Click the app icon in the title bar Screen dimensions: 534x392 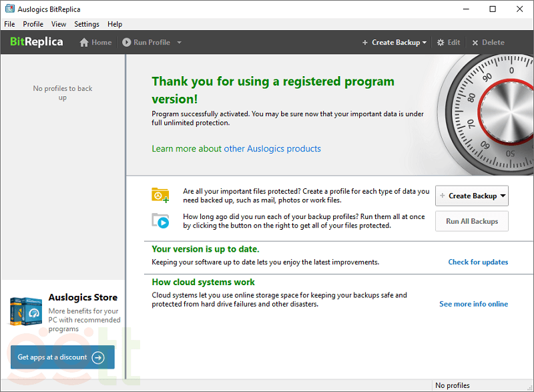(x=9, y=9)
